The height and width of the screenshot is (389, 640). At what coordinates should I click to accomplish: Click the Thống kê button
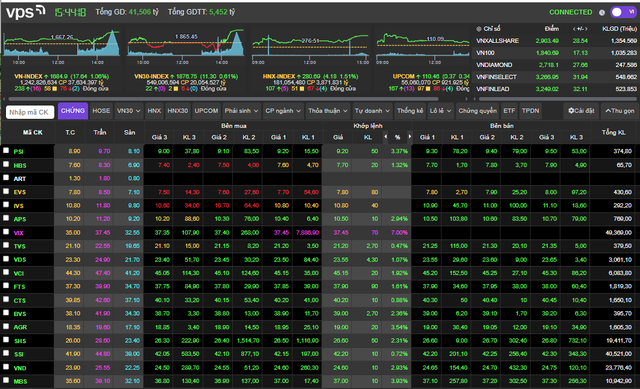(x=410, y=111)
